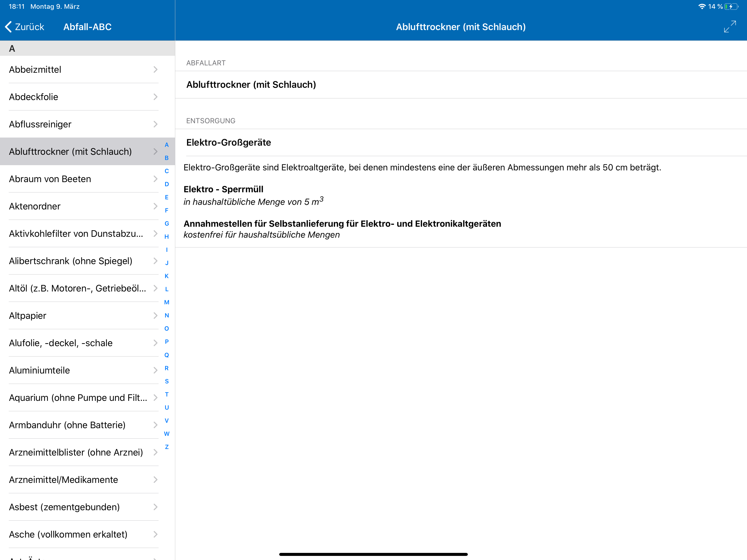Jump to letter O in index
The height and width of the screenshot is (560, 747).
(x=167, y=329)
